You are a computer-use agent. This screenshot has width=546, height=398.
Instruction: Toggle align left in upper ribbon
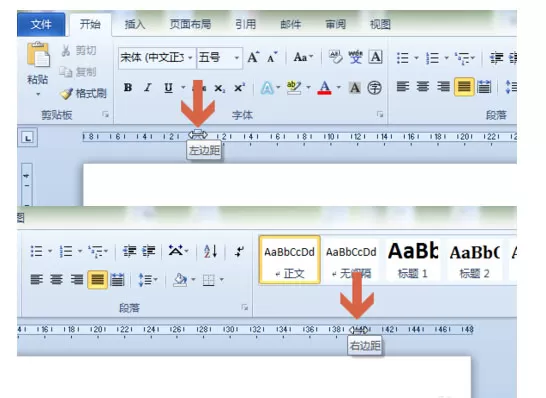click(403, 87)
